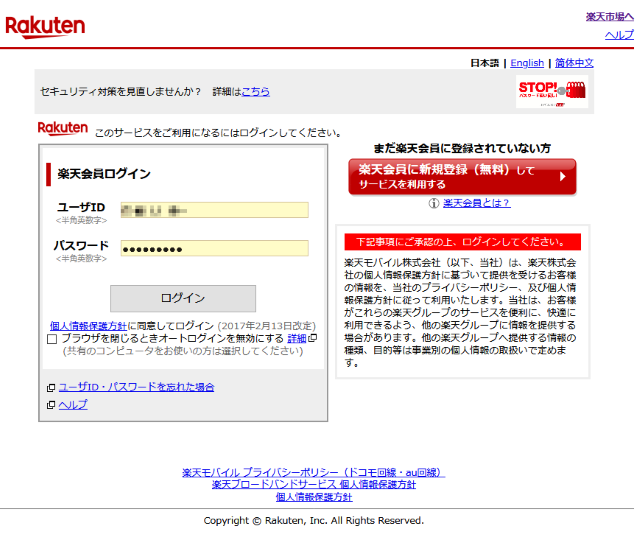
Task: Open 楽天モバイル プライバシーポリシー footer link
Action: (x=313, y=473)
